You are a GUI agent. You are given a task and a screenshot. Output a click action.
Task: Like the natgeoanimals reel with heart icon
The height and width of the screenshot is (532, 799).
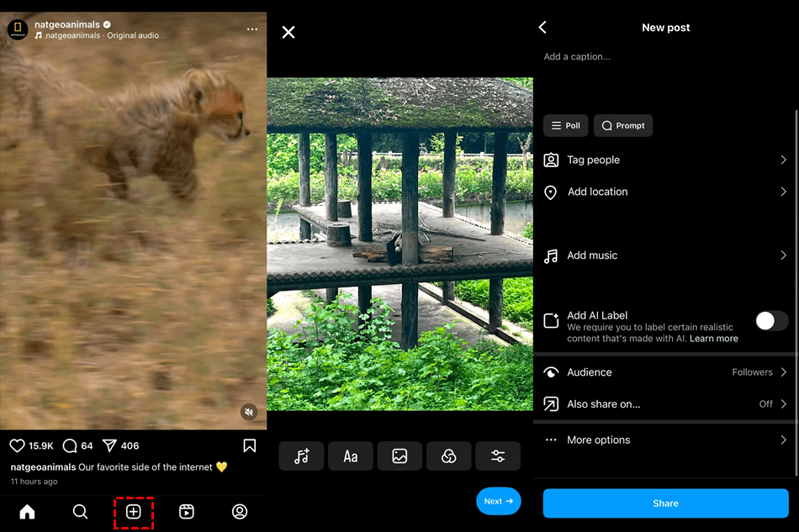click(17, 446)
